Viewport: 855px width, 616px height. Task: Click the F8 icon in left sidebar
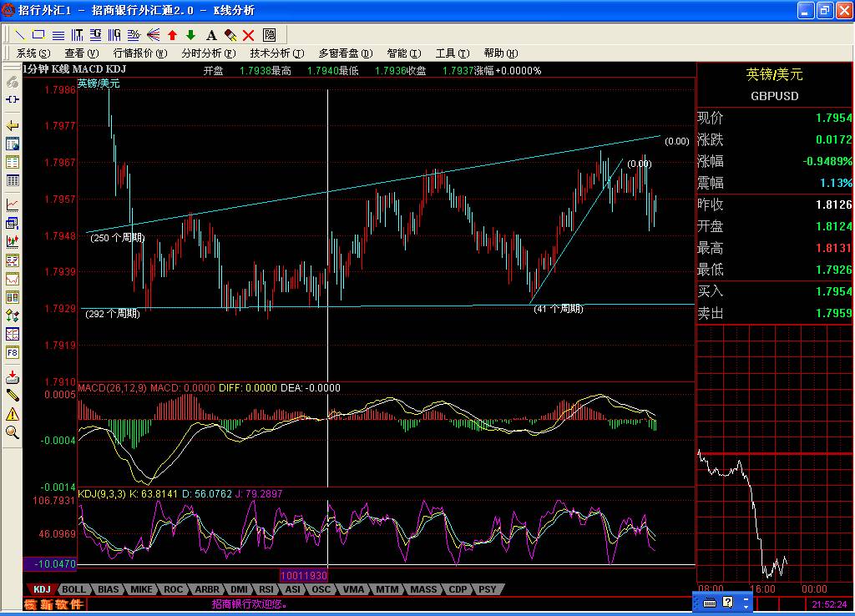pyautogui.click(x=13, y=353)
